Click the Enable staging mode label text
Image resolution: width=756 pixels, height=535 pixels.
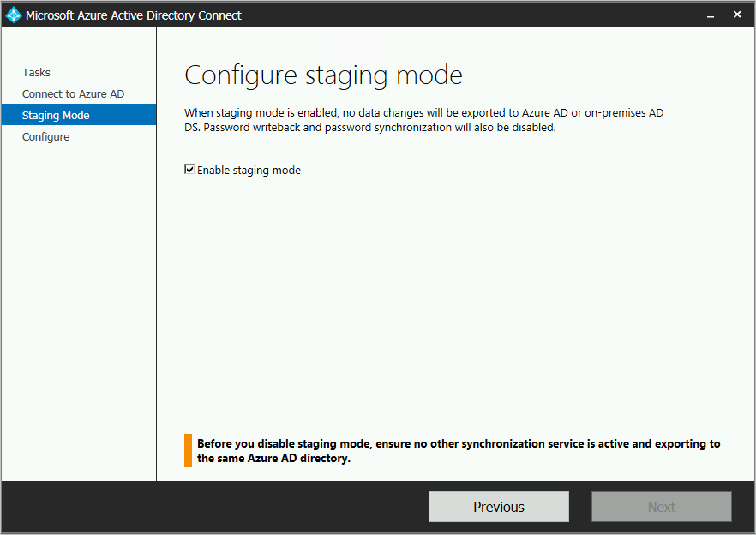pos(249,171)
